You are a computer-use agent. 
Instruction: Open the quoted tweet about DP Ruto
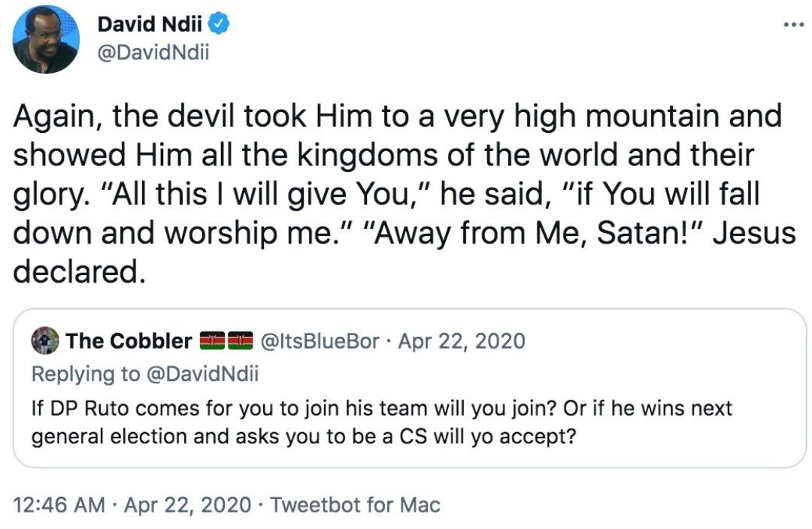pyautogui.click(x=410, y=388)
